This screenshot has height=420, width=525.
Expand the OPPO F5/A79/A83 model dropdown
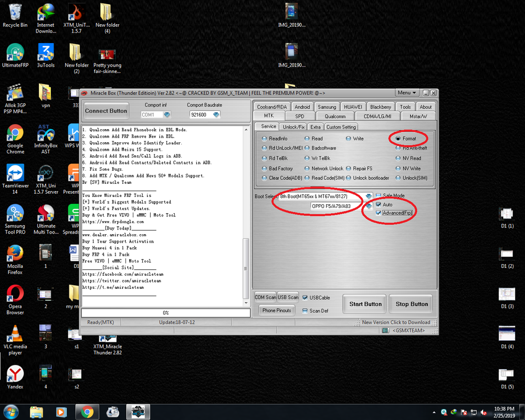(369, 206)
